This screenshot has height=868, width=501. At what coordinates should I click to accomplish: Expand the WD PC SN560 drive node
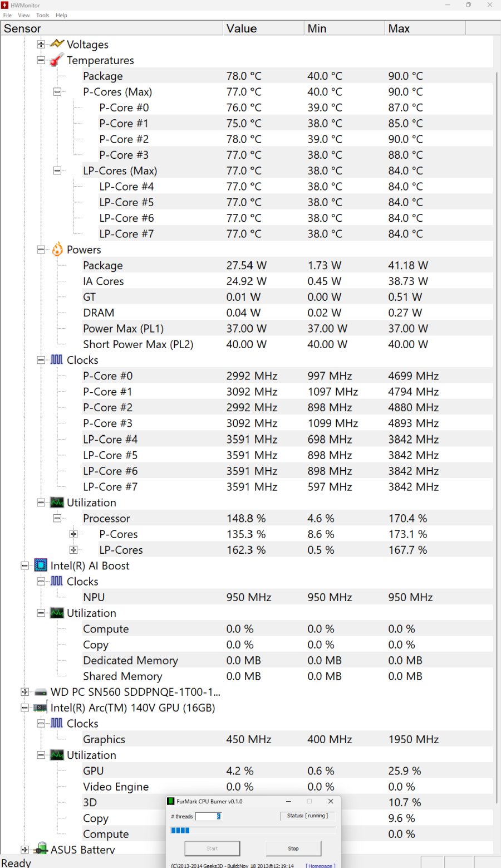click(24, 692)
